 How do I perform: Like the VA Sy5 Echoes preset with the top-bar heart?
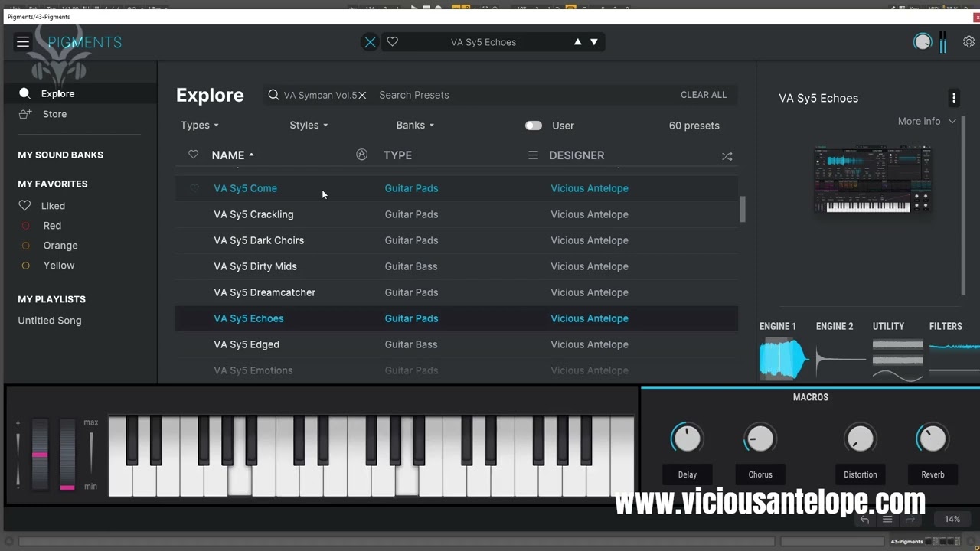[x=393, y=42]
